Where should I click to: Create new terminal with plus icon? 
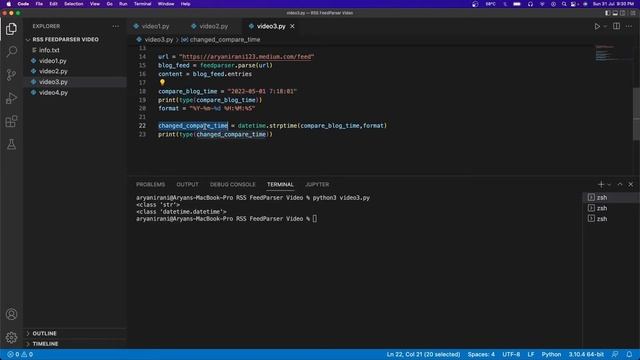pyautogui.click(x=600, y=184)
